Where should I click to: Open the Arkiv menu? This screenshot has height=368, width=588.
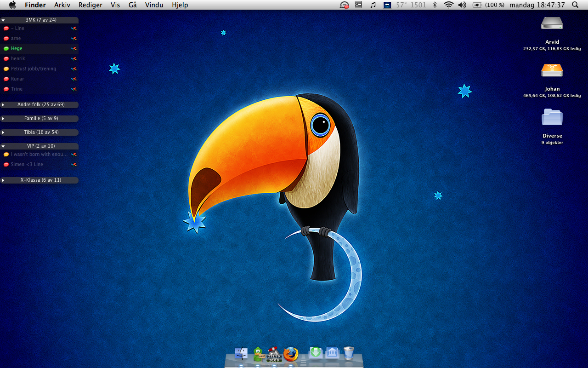[x=62, y=5]
